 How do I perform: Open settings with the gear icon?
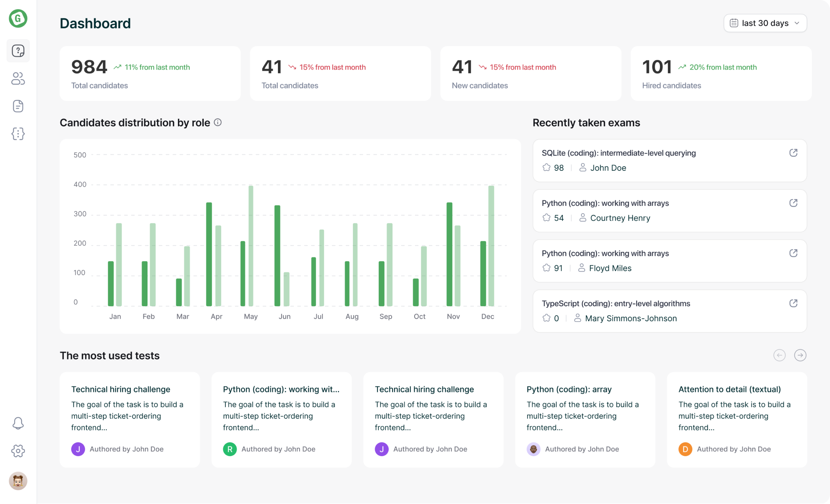18,451
